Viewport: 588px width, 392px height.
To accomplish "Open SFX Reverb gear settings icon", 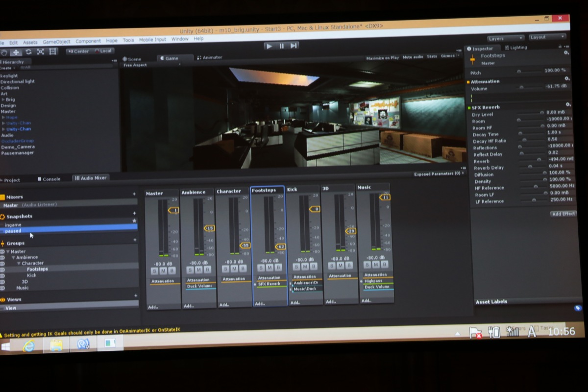I will [x=568, y=105].
